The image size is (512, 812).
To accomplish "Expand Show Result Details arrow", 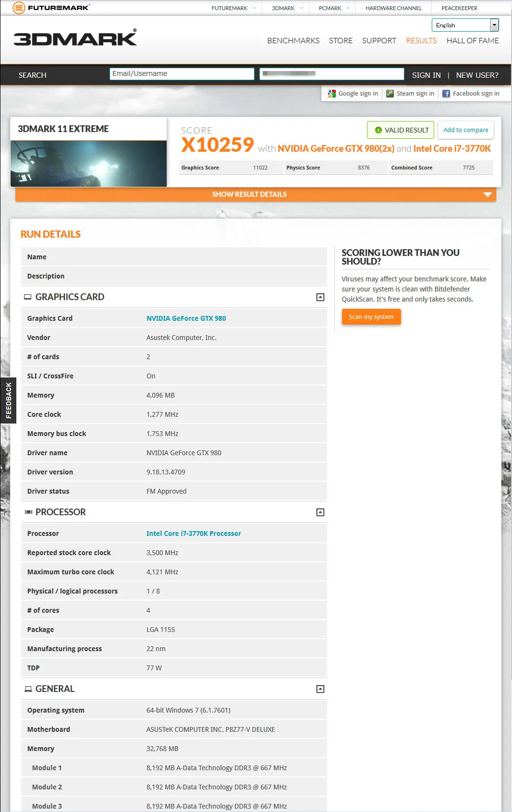I will coord(488,194).
